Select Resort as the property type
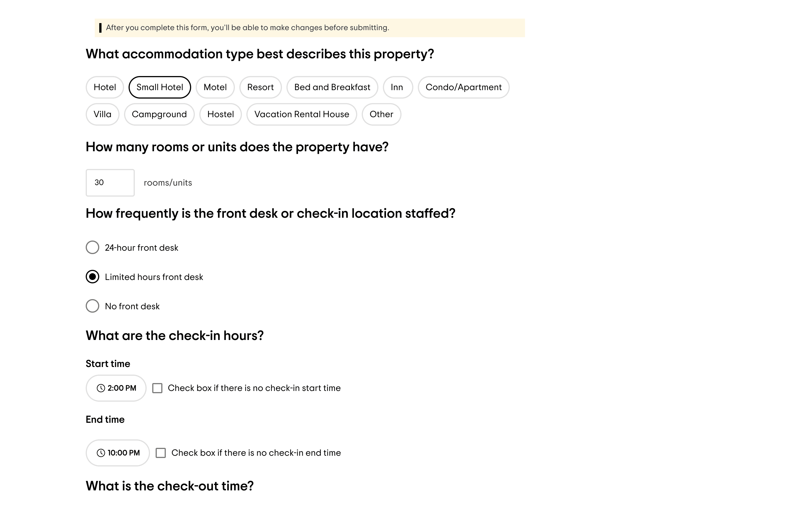 (x=261, y=87)
